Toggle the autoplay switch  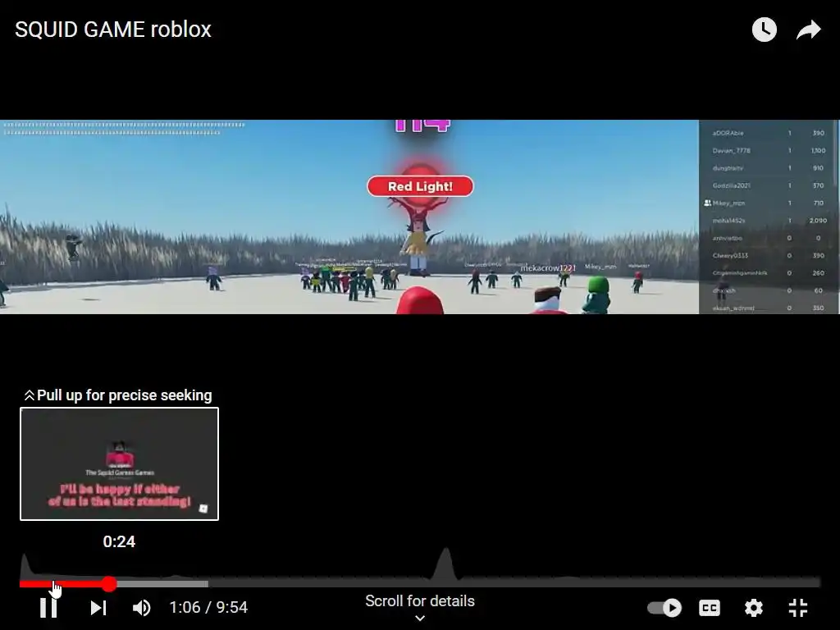pos(664,608)
